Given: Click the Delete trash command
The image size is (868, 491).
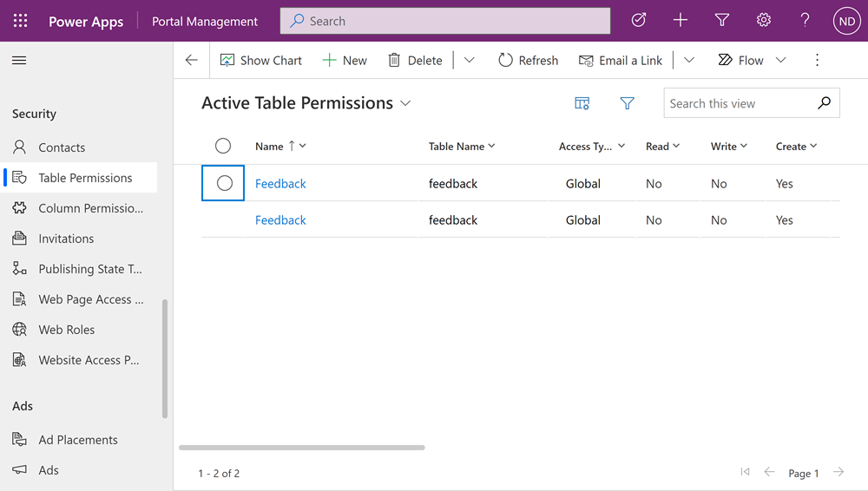Looking at the screenshot, I should 415,61.
